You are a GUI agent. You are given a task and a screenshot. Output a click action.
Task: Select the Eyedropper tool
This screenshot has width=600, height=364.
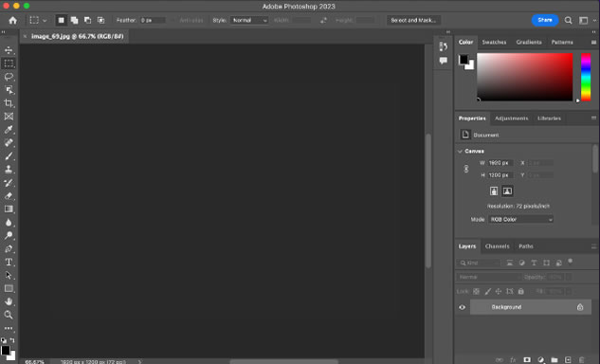(x=9, y=129)
